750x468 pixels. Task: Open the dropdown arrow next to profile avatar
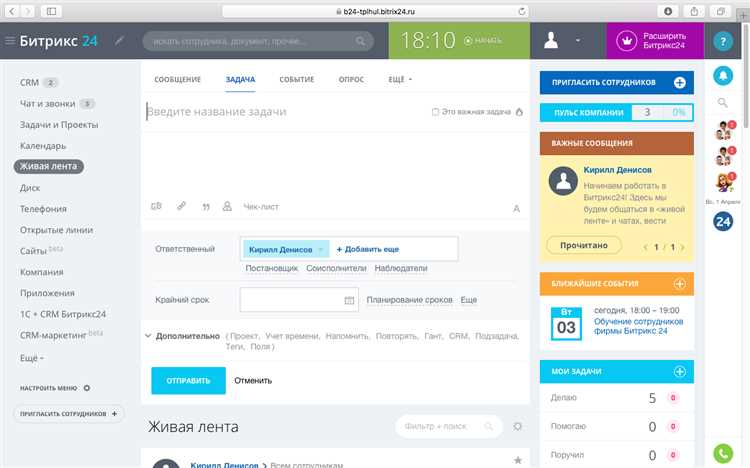[x=578, y=41]
